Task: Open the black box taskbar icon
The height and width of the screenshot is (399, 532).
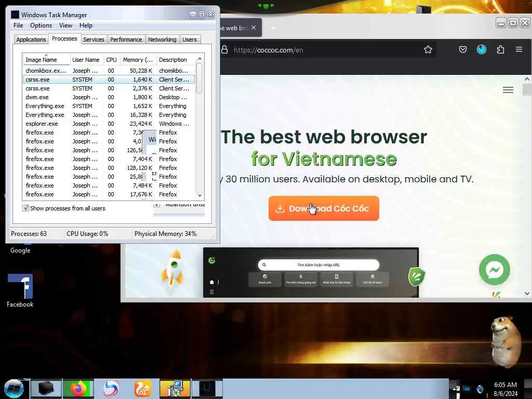Action: click(x=46, y=389)
